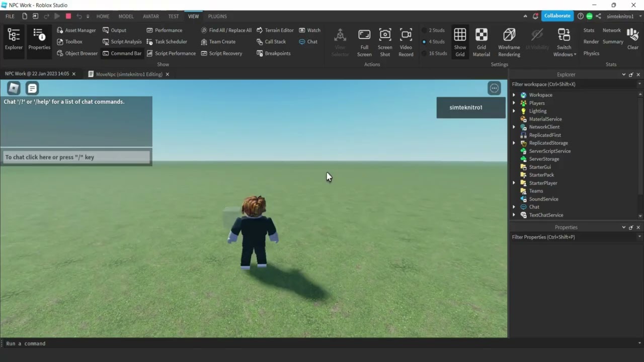Screen dimensions: 644x362
Task: Open Script Performance panel
Action: [171, 53]
